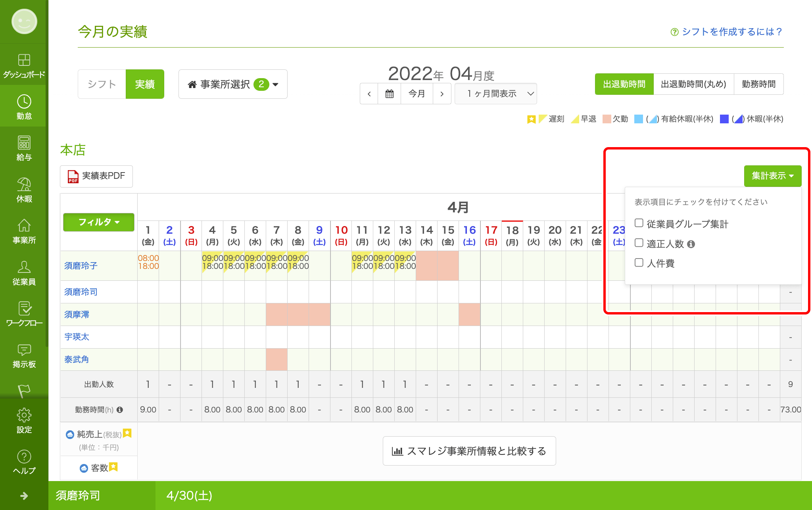
Task: Open employee 須磨玲子 link
Action: 81,266
